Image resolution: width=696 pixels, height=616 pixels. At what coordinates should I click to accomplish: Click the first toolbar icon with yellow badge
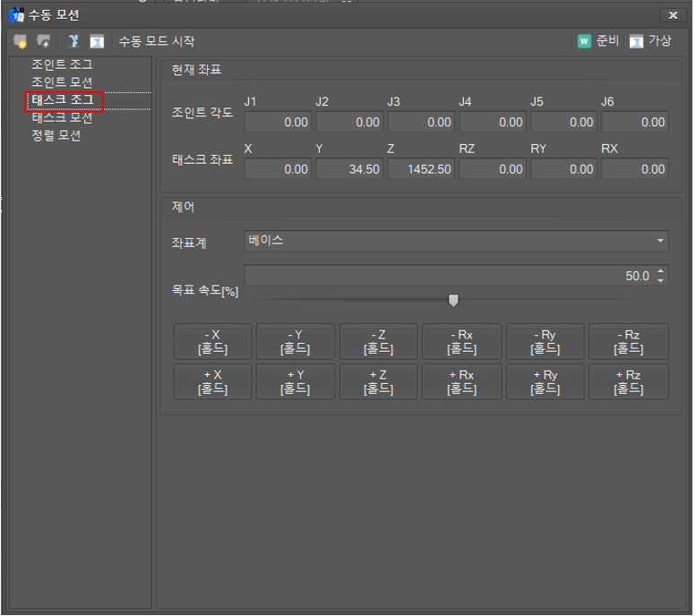tap(21, 41)
